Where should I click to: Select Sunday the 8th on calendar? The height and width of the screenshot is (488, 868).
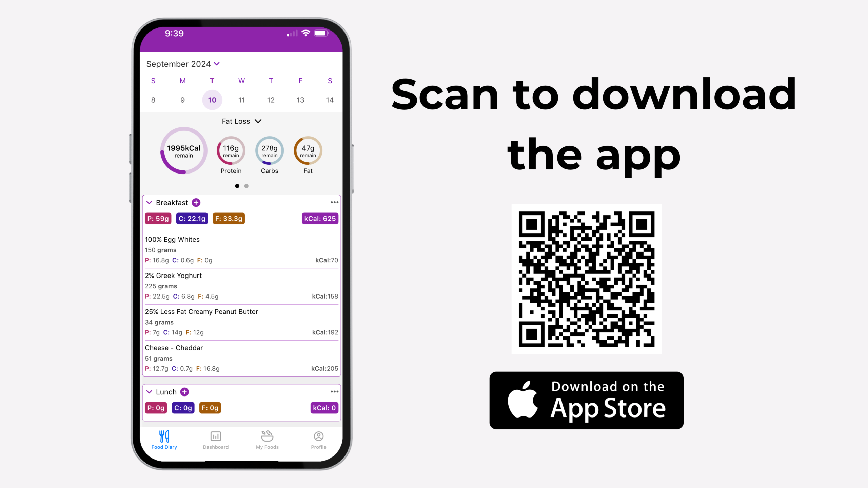tap(153, 100)
